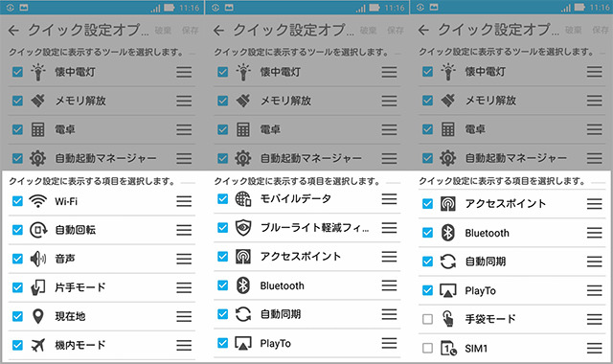Uncheck the 機内モード checkbox
Image resolution: width=613 pixels, height=364 pixels.
[17, 345]
